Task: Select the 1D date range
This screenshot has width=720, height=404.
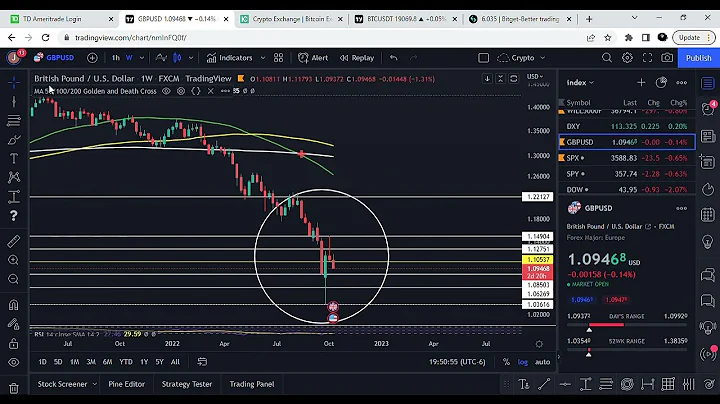Action: pos(42,362)
